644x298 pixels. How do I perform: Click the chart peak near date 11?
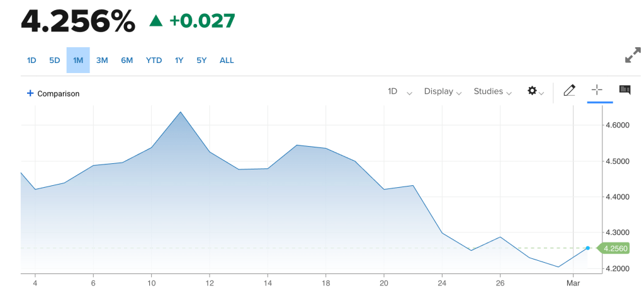click(181, 112)
